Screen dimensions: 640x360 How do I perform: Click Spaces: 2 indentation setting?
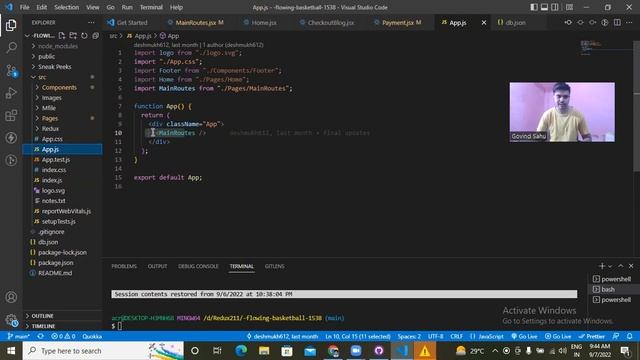point(409,336)
